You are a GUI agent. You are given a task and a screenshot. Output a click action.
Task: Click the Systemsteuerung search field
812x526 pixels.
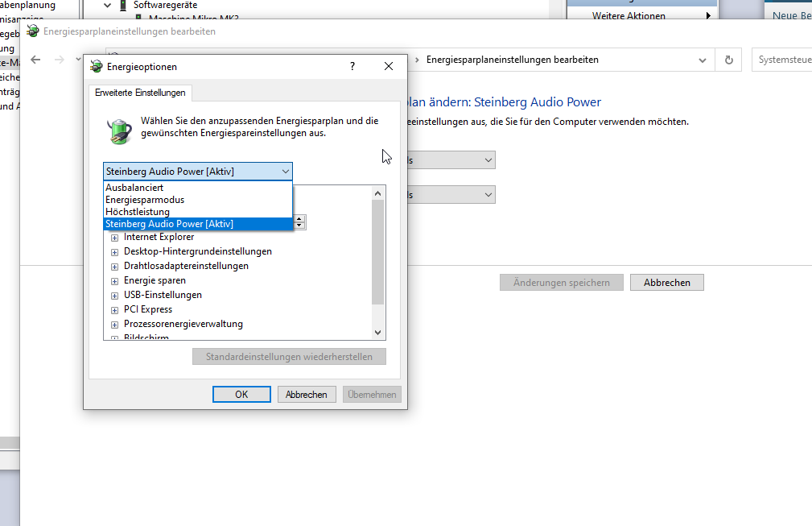782,60
